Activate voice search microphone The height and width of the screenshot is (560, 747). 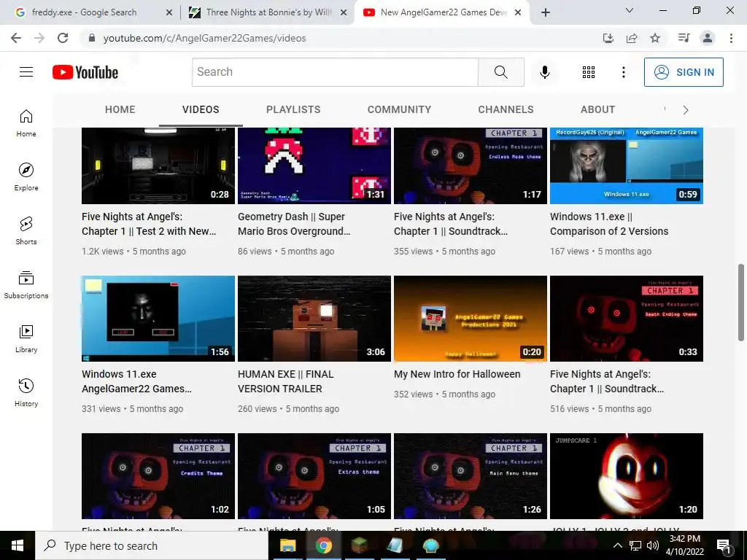click(x=544, y=72)
